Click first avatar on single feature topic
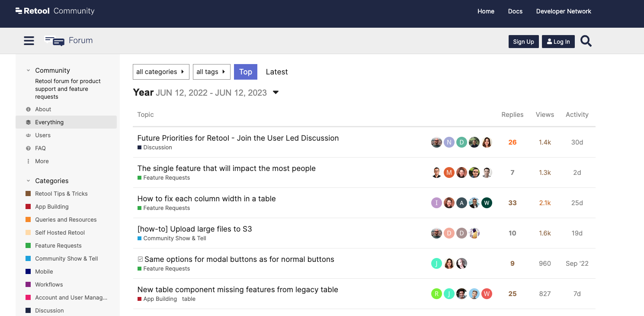This screenshot has width=644, height=316. point(436,172)
